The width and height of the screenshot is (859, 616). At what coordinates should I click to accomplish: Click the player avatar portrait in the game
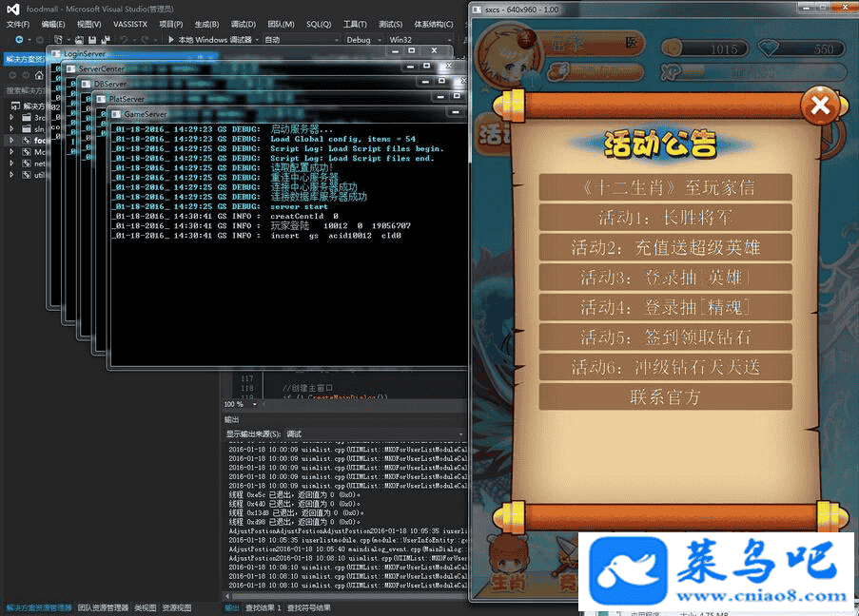point(503,53)
